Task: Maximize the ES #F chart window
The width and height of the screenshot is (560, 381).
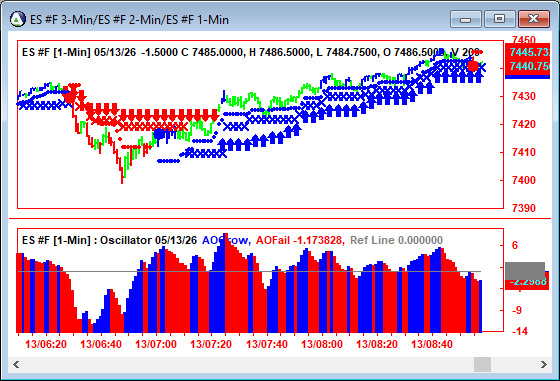Action: click(499, 19)
